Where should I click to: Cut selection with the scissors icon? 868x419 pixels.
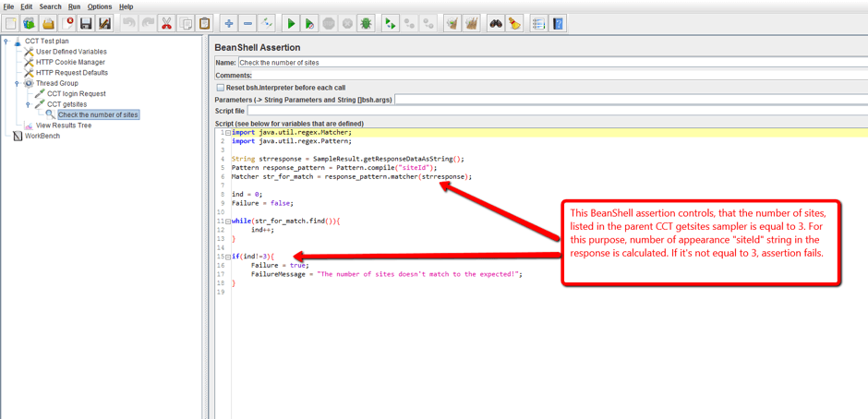pos(166,24)
